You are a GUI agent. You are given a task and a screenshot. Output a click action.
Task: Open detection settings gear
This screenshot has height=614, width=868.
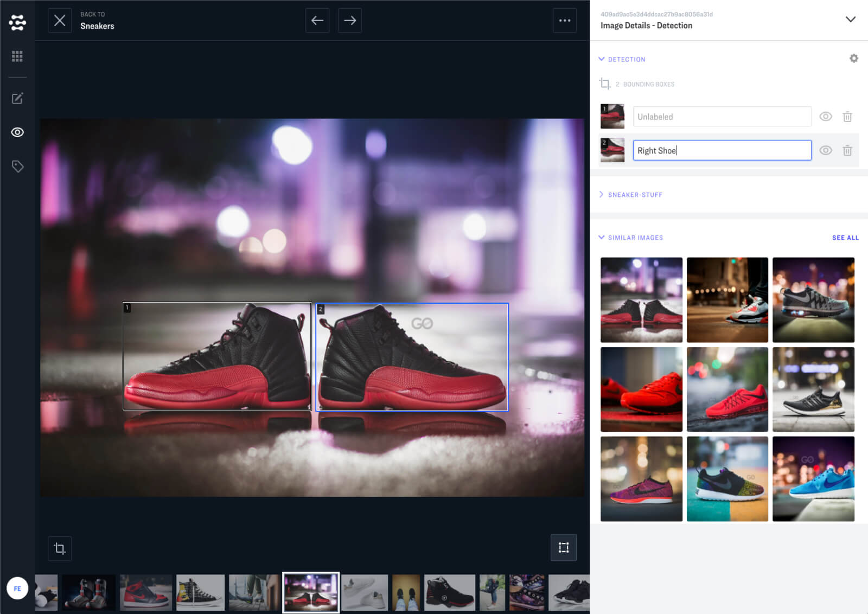coord(853,59)
